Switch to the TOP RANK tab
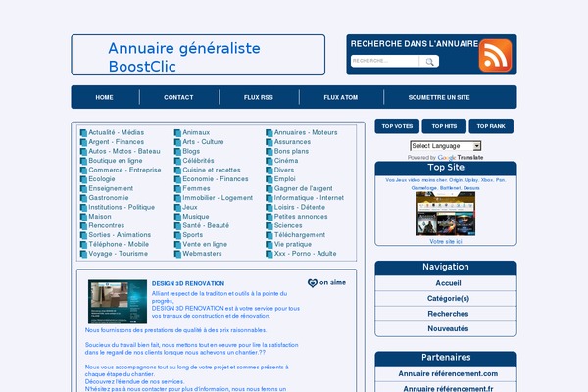Screen dimensions: 588x392 491,126
